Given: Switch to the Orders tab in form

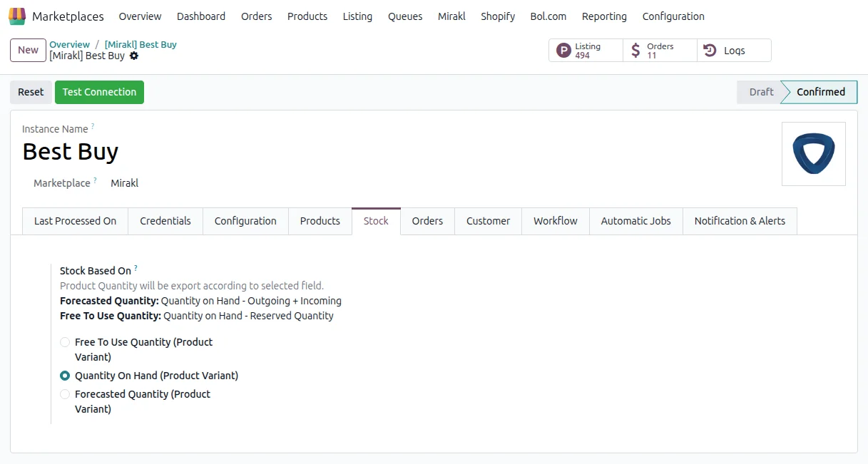Looking at the screenshot, I should 427,221.
